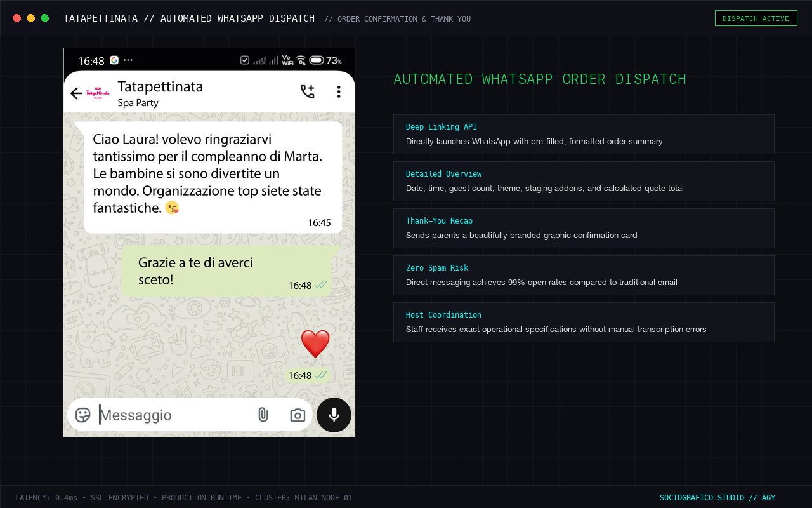Screen dimensions: 812x508
Task: Click the 16:45 timestamp on Laura's message
Action: click(320, 223)
